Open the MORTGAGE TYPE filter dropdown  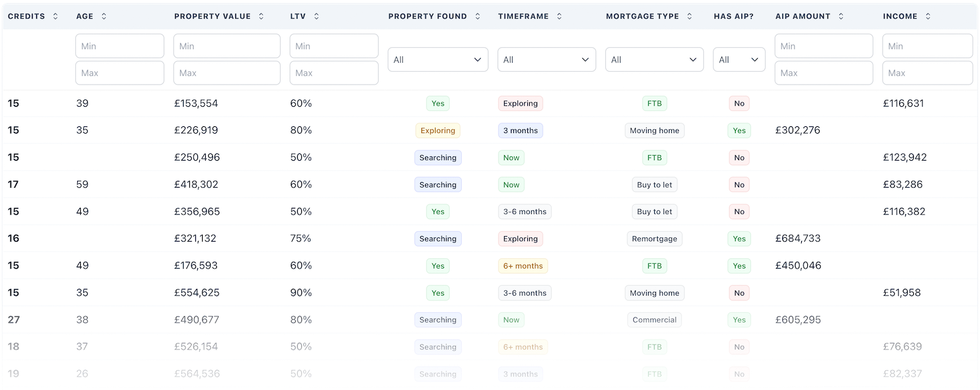[654, 59]
